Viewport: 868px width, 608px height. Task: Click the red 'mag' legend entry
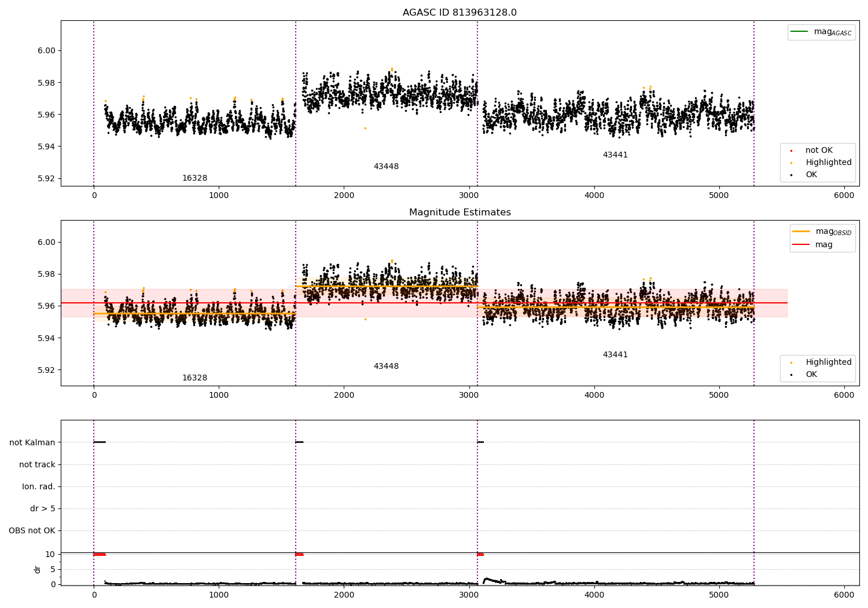(x=813, y=245)
